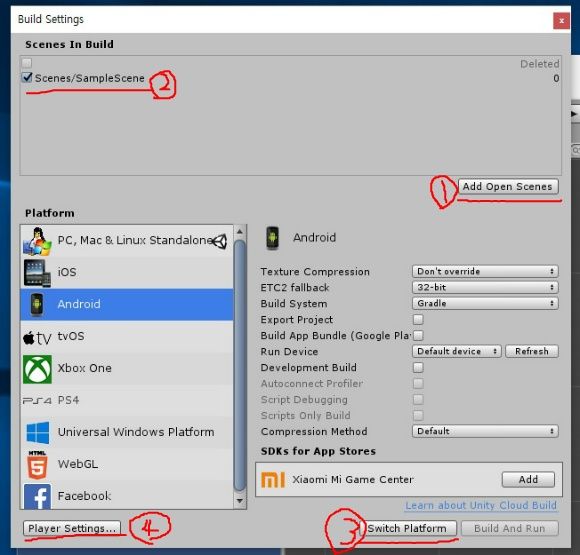Select the WebGL platform row
Screen dimensions: 580x555
pyautogui.click(x=127, y=464)
